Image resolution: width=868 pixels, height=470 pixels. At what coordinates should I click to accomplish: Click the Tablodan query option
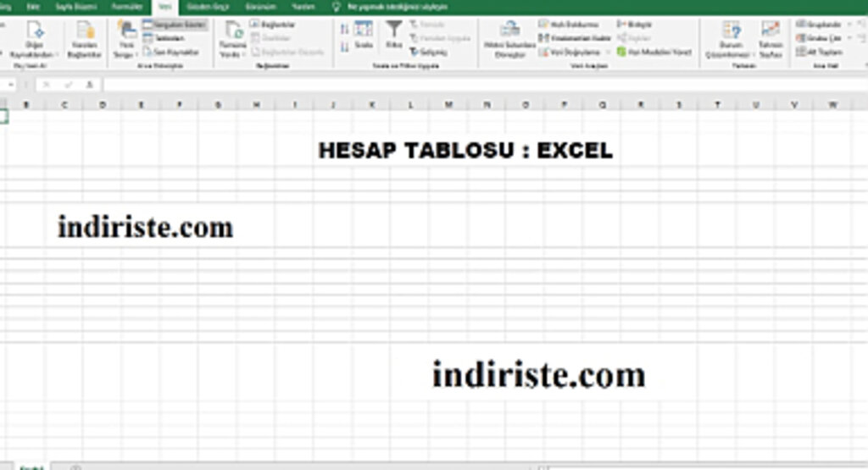coord(164,38)
